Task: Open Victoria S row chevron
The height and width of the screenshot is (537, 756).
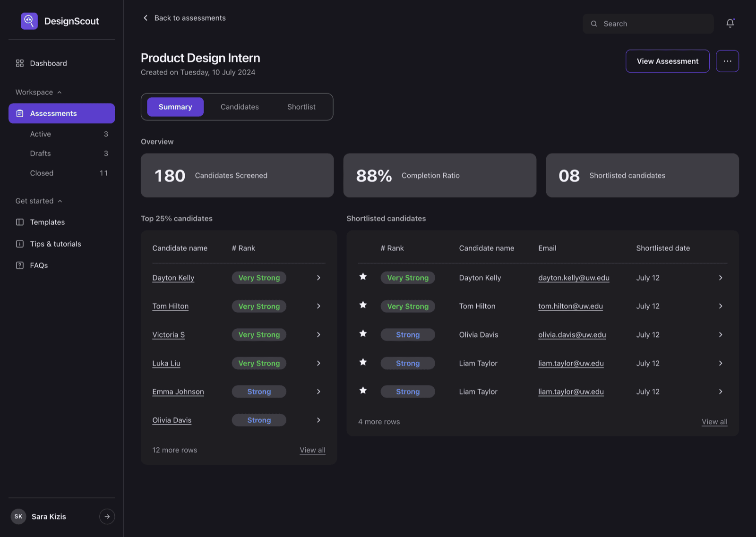Action: [318, 334]
